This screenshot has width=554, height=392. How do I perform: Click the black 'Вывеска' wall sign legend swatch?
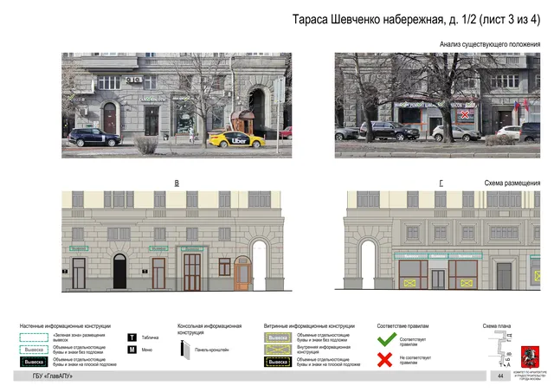click(x=34, y=362)
